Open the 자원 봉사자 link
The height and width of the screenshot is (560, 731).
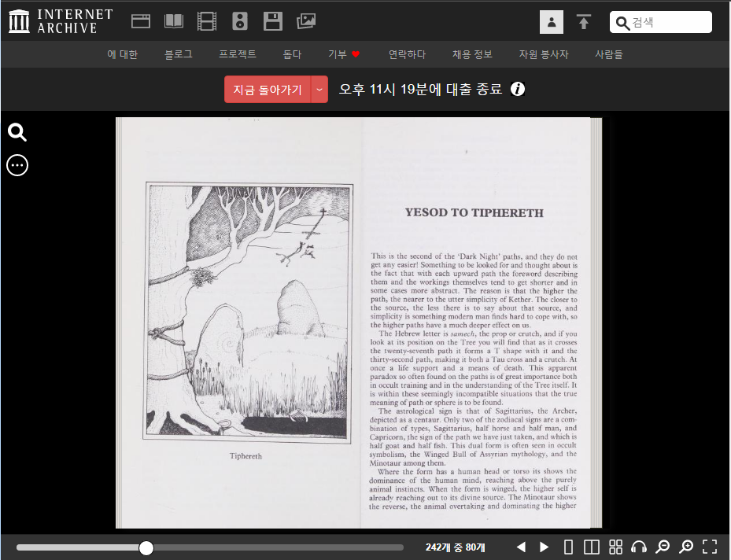(544, 54)
